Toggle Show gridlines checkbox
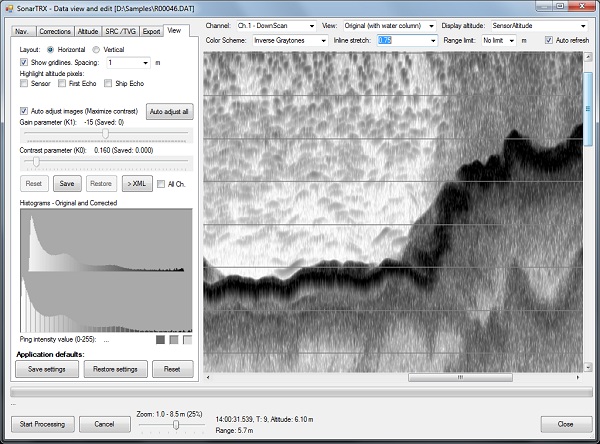600x444 pixels. click(24, 62)
